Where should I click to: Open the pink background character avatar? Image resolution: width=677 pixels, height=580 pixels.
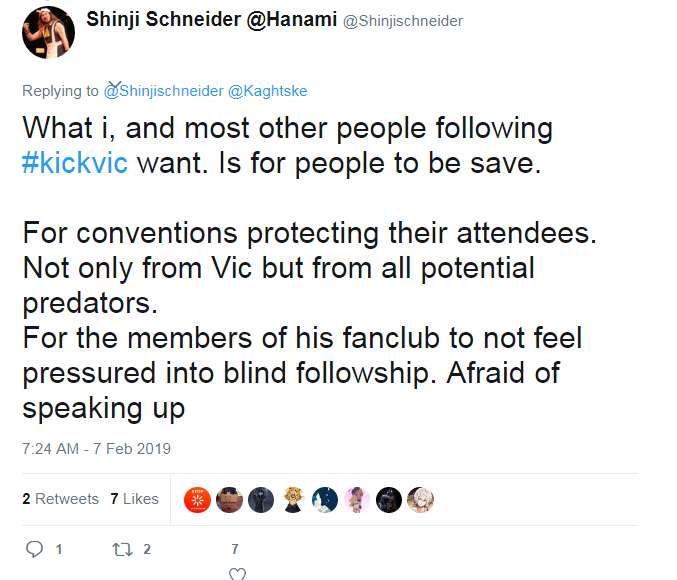[357, 500]
